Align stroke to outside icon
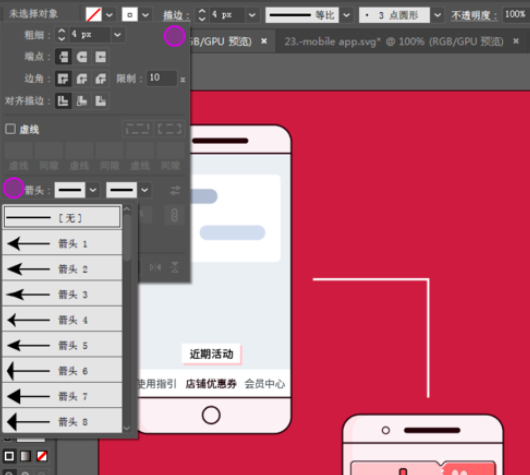The height and width of the screenshot is (475, 530). click(x=100, y=101)
